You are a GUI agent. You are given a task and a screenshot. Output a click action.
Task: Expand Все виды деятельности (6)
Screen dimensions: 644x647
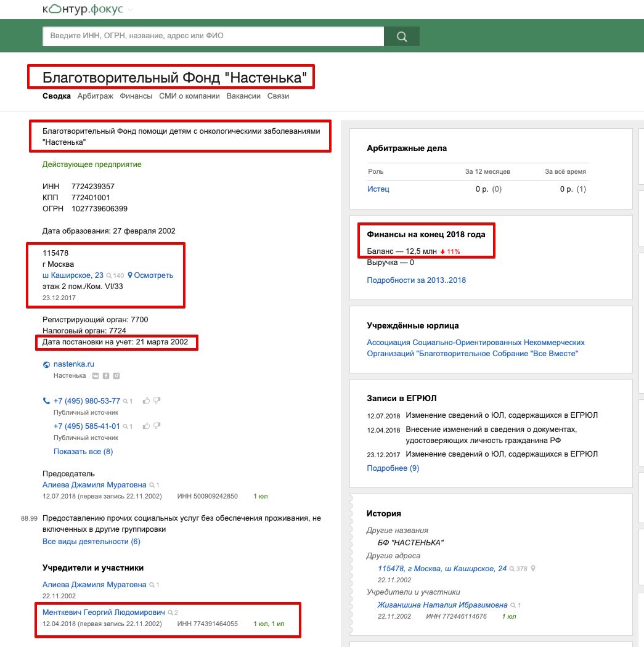click(x=91, y=542)
